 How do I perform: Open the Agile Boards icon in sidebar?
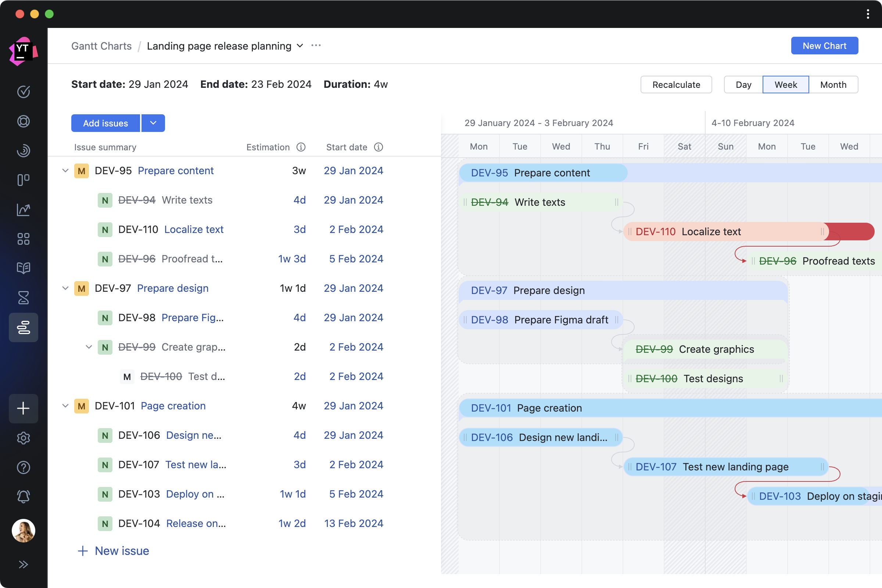point(23,180)
